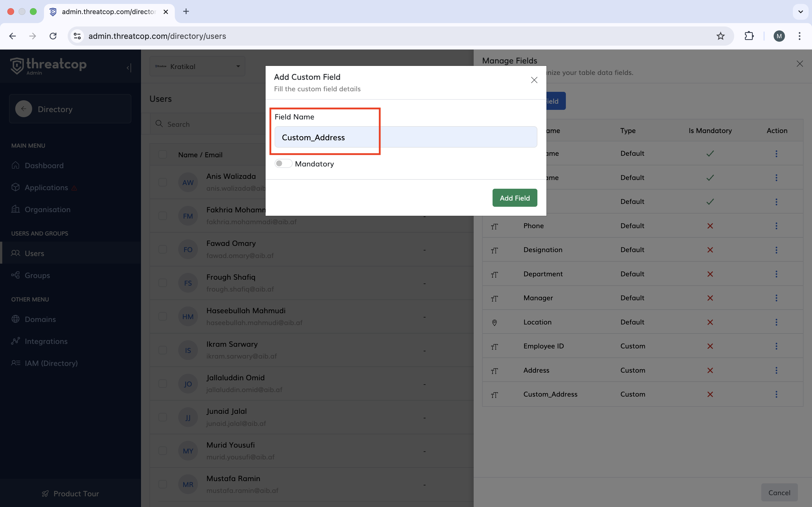Click the Product Tour rocket link
The image size is (812, 507).
(70, 493)
